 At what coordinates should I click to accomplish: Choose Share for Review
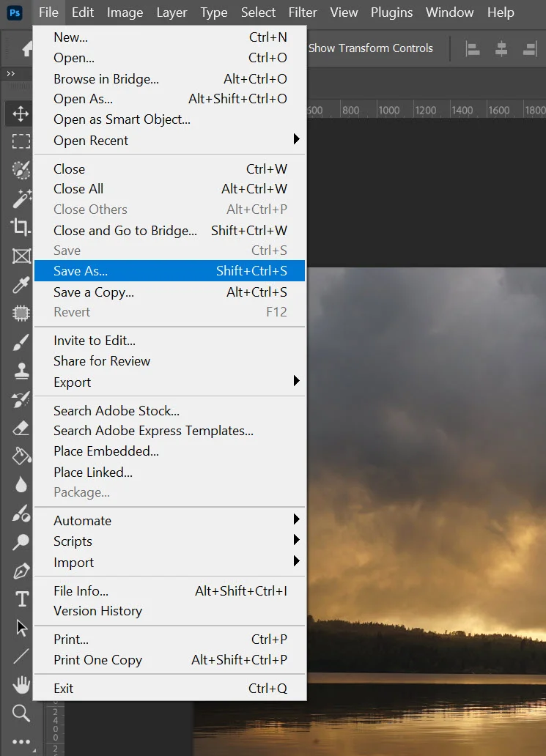(x=169, y=360)
